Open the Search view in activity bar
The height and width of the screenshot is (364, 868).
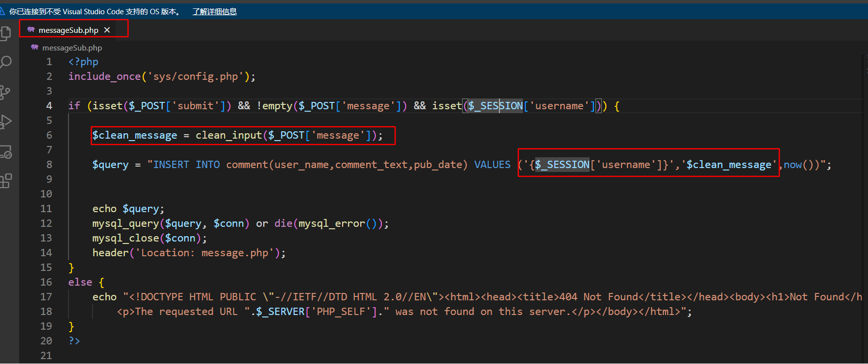pos(5,62)
